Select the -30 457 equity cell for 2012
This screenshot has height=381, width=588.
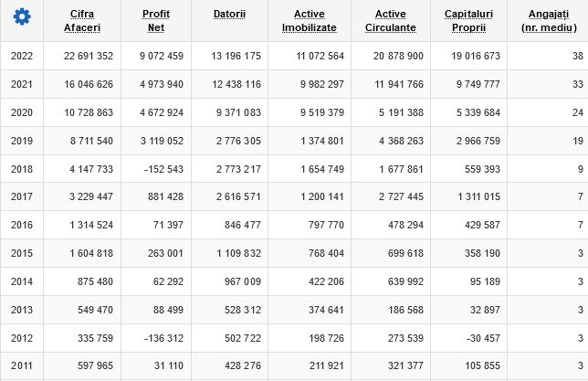(x=483, y=338)
